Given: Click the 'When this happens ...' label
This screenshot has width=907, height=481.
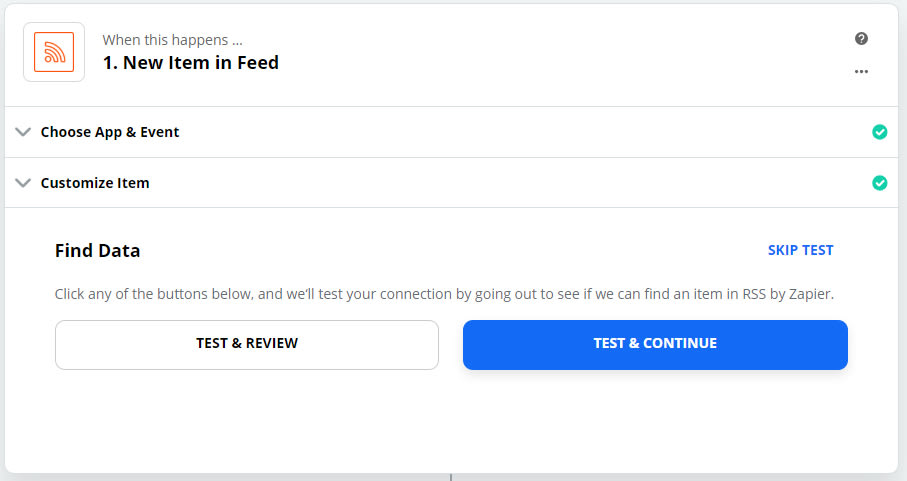Looking at the screenshot, I should (x=172, y=40).
